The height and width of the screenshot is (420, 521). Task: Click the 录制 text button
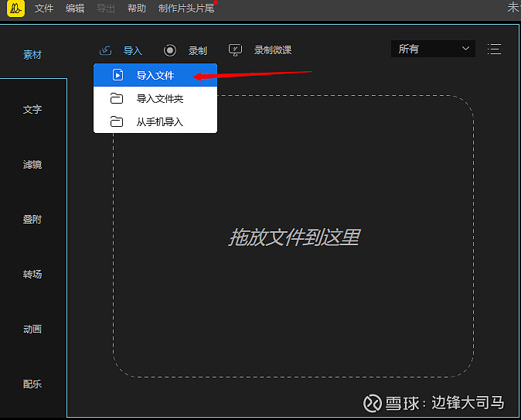pyautogui.click(x=198, y=50)
